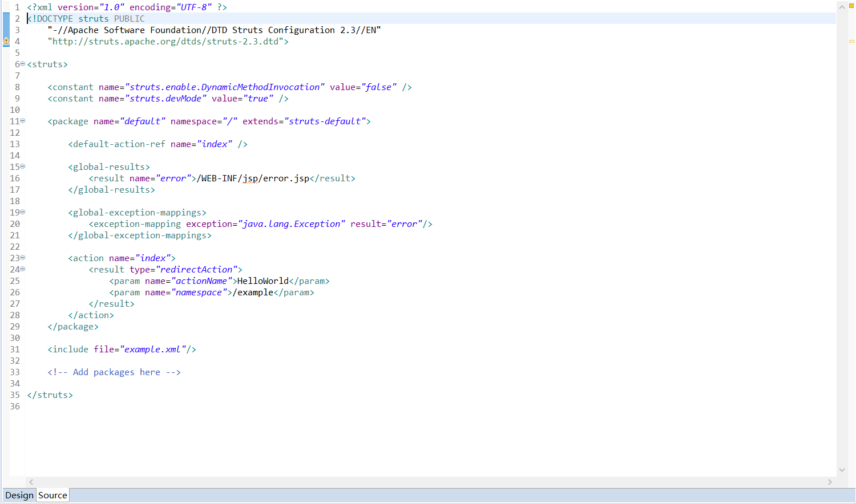Toggle folding of the index <action> on line 23
Viewport: 856px width, 504px height.
click(x=23, y=258)
